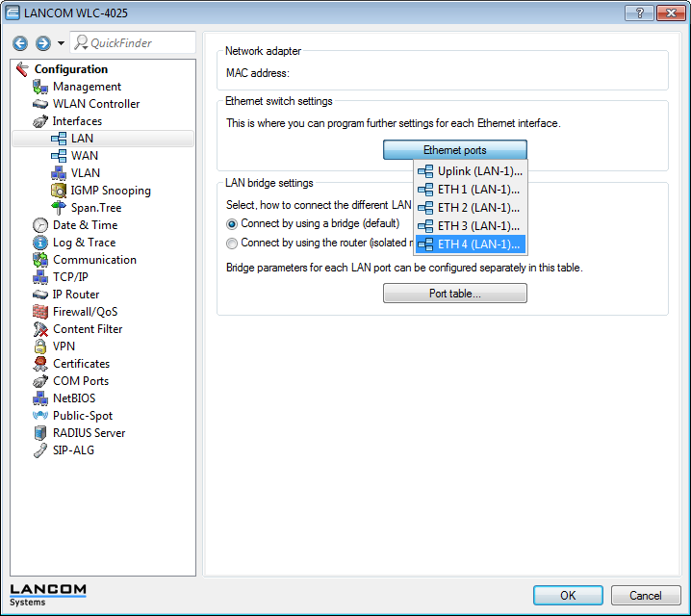Click the Firewall/QoS brick wall icon
691x616 pixels.
40,312
